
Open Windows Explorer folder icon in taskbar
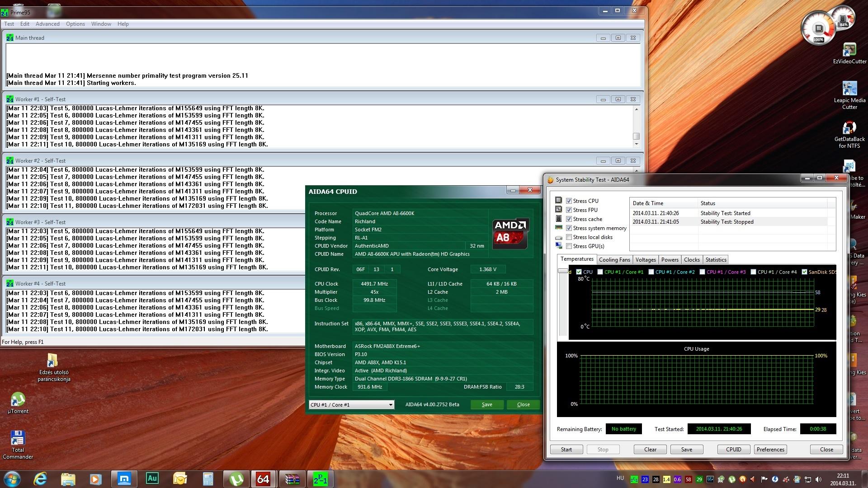pyautogui.click(x=68, y=479)
